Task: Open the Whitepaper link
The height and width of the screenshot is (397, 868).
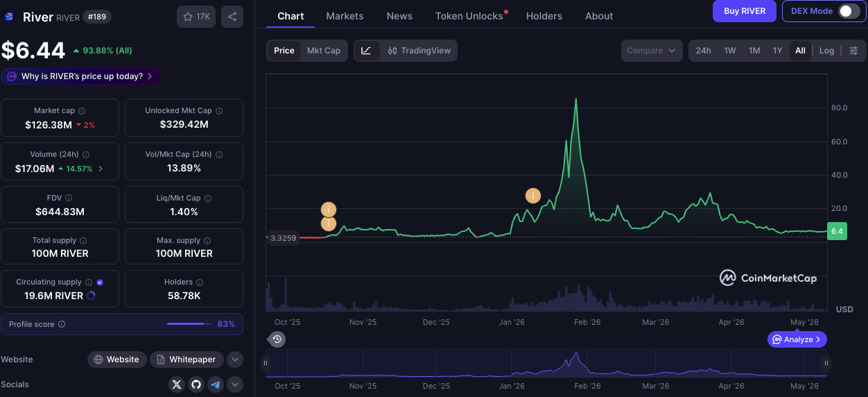Action: [x=187, y=360]
